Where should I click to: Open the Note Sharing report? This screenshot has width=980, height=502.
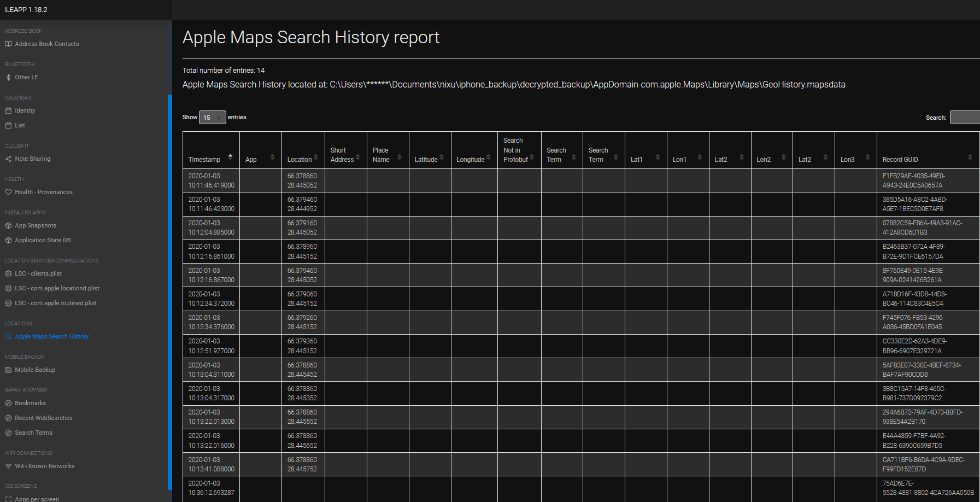pos(32,159)
